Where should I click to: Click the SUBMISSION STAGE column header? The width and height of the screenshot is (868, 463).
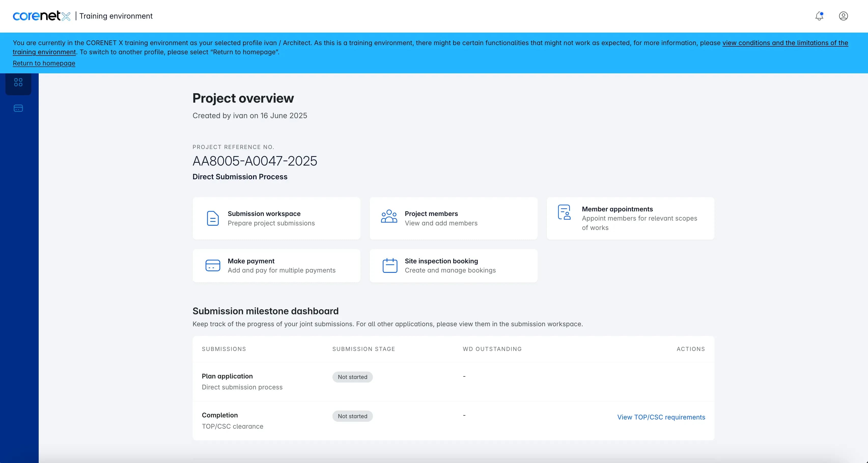[363, 349]
